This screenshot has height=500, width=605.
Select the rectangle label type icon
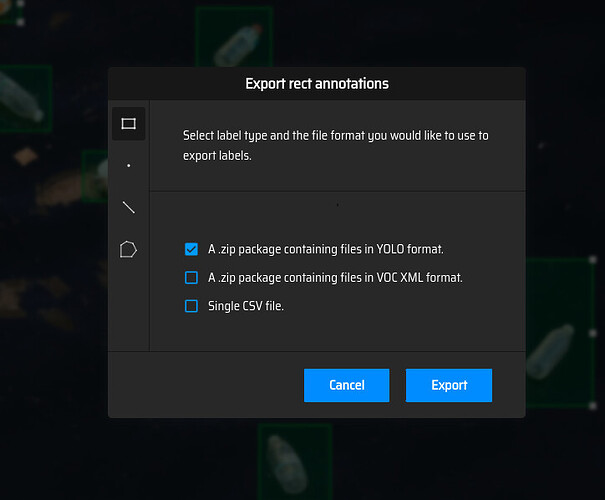pos(128,124)
